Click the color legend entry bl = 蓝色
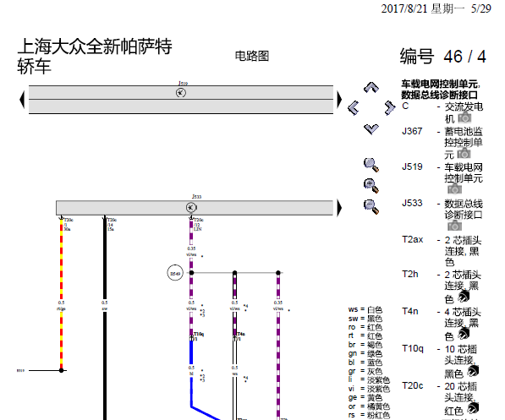Viewport: 505px width, 420px height. point(365,363)
